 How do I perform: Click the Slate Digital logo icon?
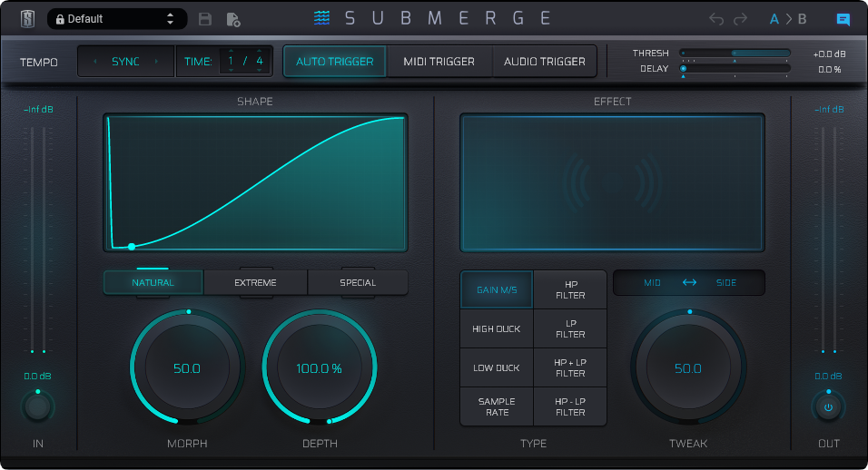click(27, 19)
